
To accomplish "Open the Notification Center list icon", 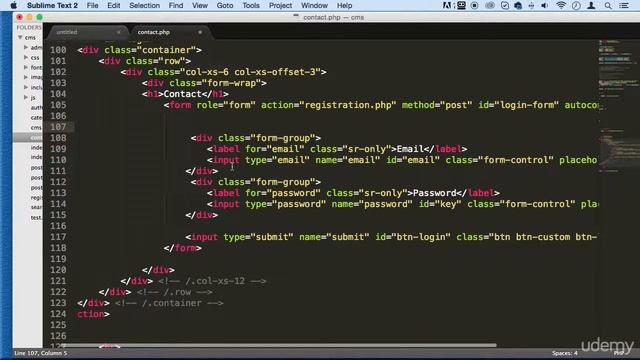I will [x=624, y=5].
